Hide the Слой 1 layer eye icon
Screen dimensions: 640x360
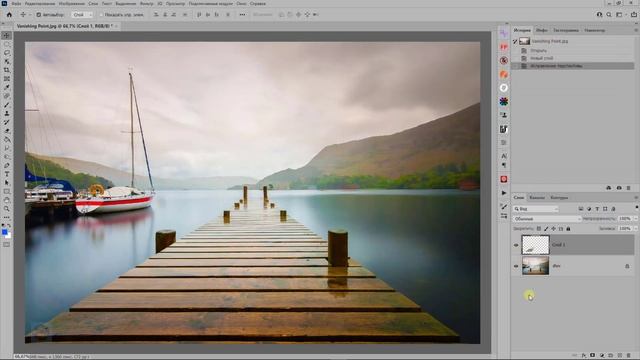[x=516, y=245]
